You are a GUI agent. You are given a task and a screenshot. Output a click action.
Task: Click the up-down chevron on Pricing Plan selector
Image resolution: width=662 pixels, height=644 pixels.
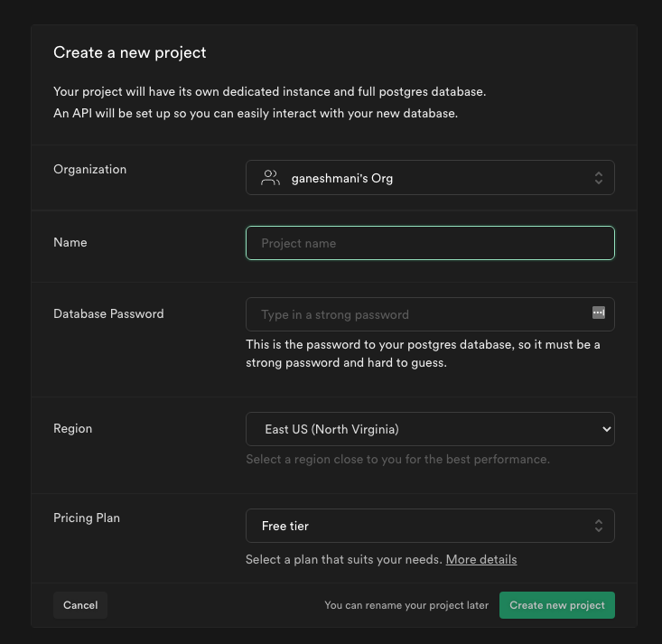tap(598, 526)
